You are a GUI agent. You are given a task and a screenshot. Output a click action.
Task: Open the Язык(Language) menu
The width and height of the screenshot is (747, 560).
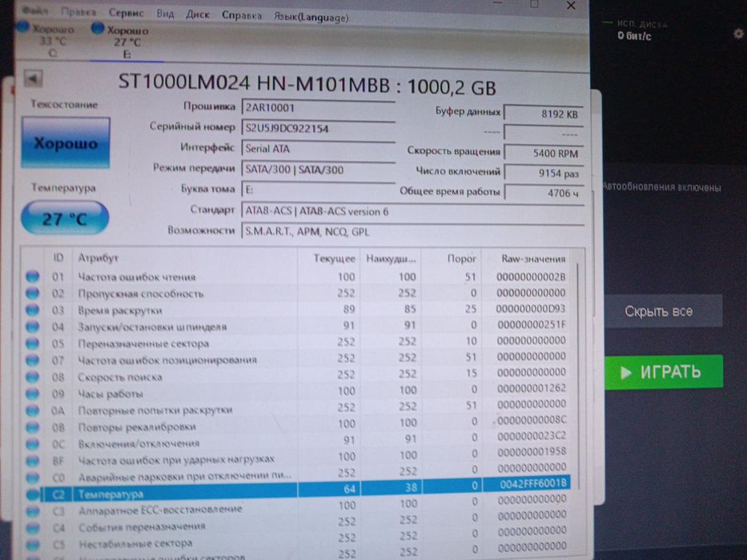(x=311, y=17)
